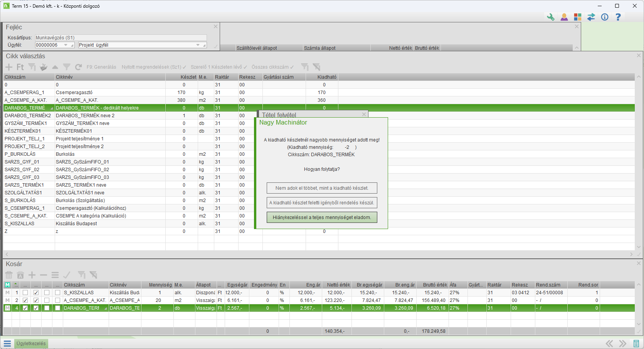Click the checkmark icon in Kosár toolbar
The width and height of the screenshot is (644, 349).
coord(67,275)
